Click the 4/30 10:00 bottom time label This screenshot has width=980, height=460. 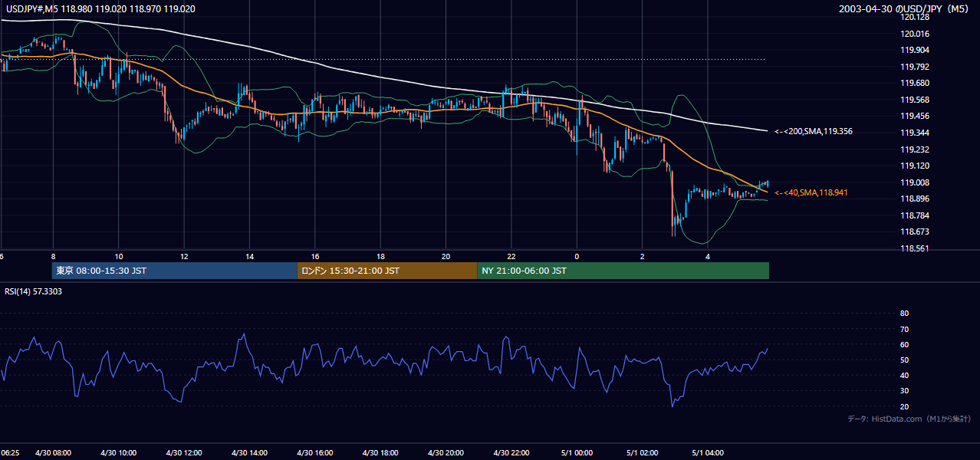(x=118, y=453)
